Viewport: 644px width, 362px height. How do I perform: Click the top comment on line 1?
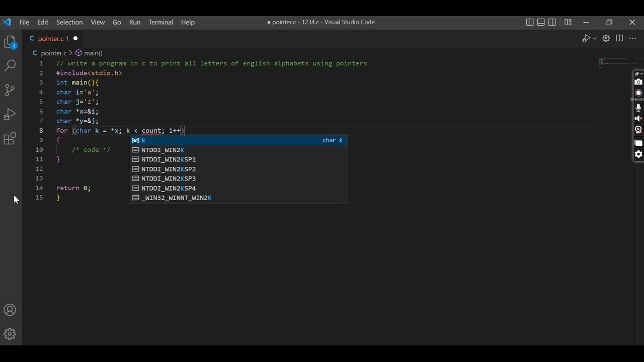coord(211,63)
